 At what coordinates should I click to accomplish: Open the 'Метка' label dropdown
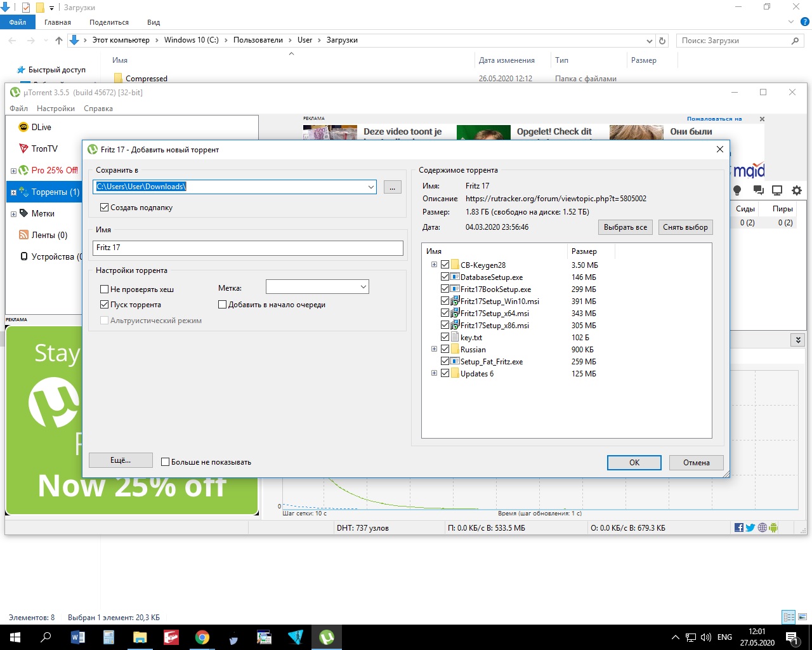point(363,287)
